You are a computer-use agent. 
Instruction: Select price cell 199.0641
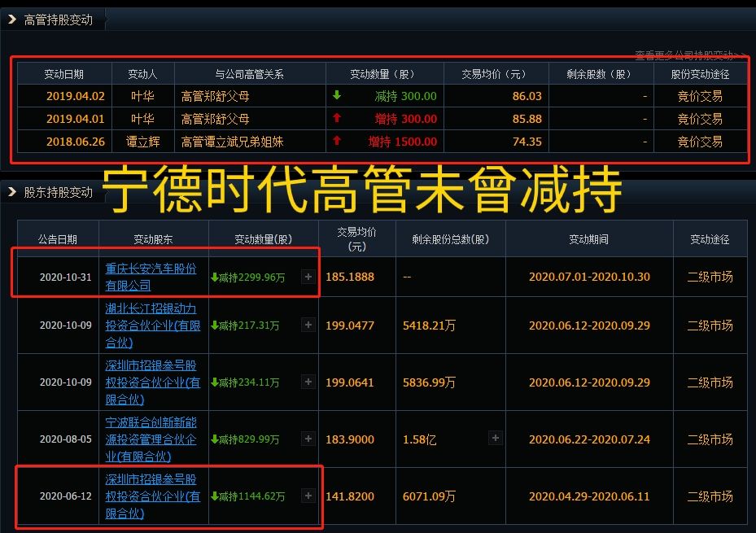(350, 382)
